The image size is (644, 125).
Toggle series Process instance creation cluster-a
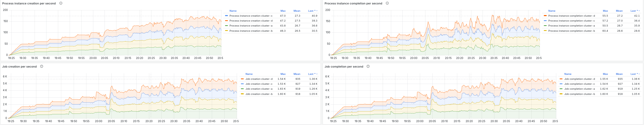tap(251, 25)
